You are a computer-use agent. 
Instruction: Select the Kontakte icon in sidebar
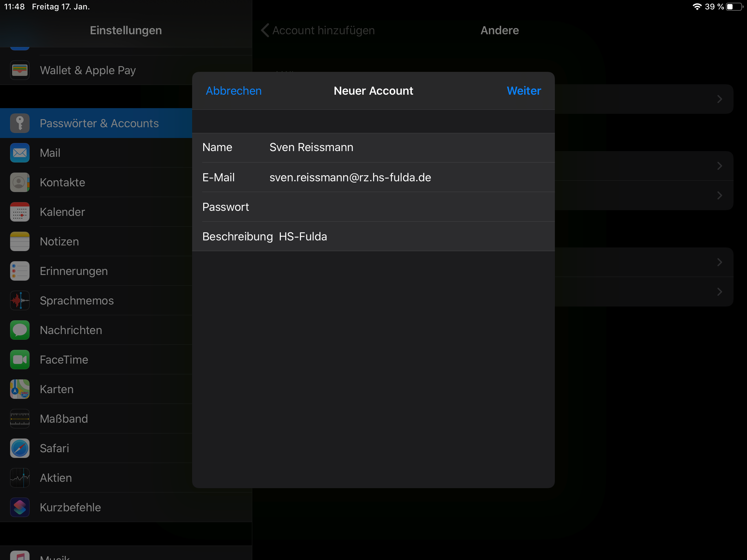[19, 182]
